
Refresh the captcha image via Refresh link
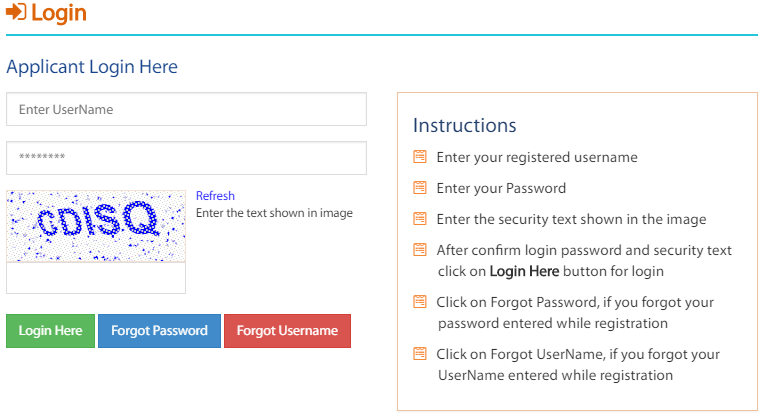(x=215, y=196)
